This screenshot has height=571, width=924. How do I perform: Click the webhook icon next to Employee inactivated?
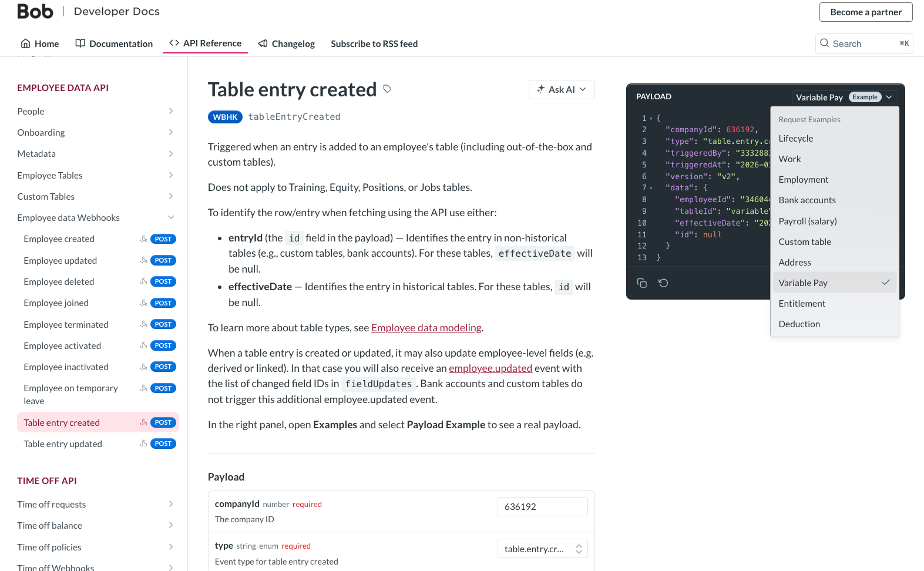(143, 367)
